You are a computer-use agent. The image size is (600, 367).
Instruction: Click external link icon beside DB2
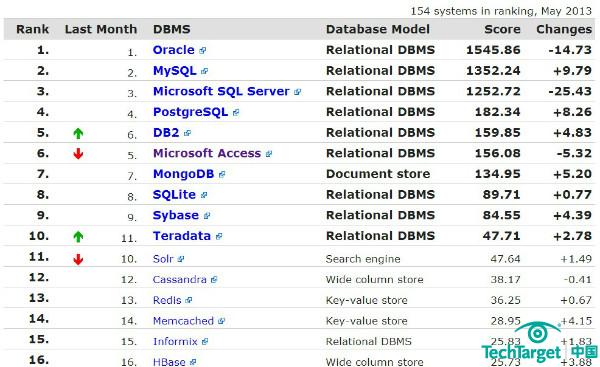(x=187, y=133)
